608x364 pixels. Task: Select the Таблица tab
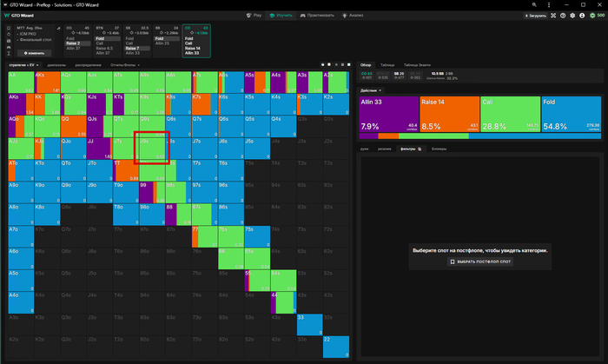tap(387, 65)
